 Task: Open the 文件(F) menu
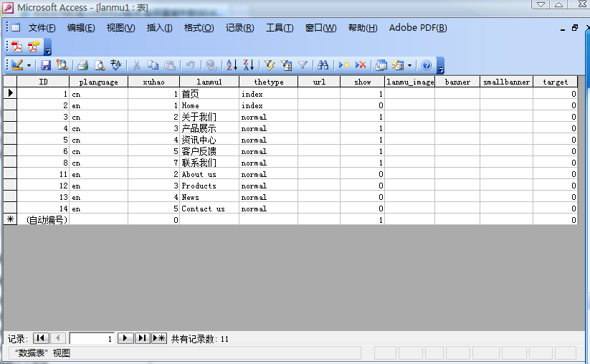[42, 28]
